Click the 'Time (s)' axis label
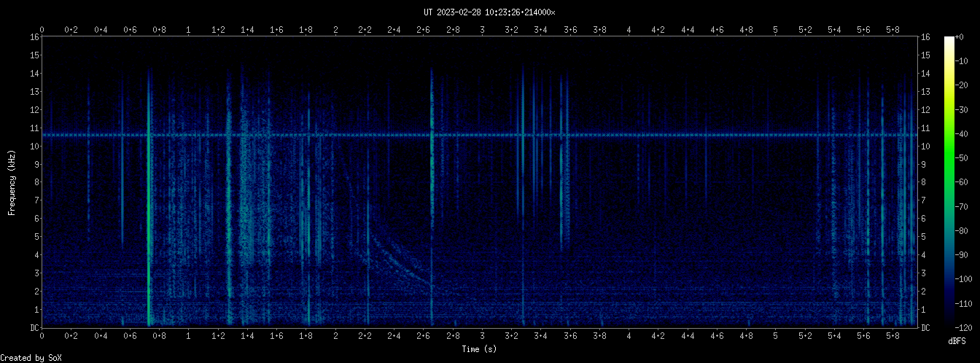Screen dimensions: 980x363 tap(479, 349)
